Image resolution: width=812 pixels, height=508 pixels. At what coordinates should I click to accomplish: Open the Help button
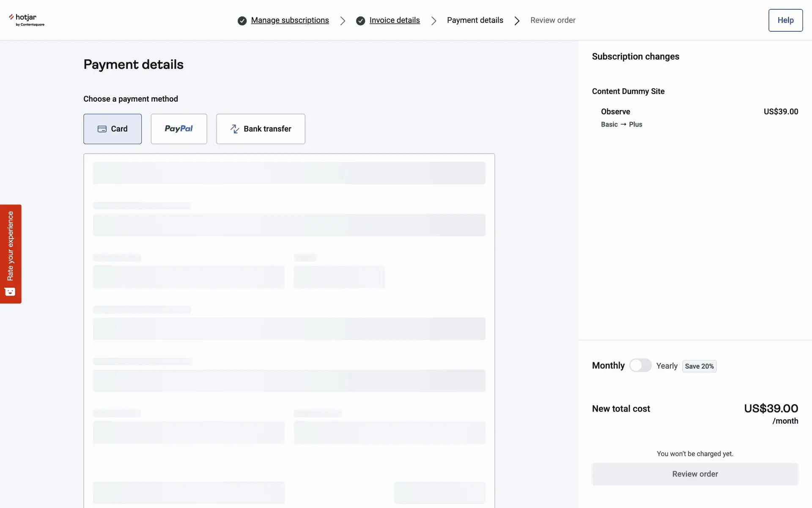click(x=785, y=20)
